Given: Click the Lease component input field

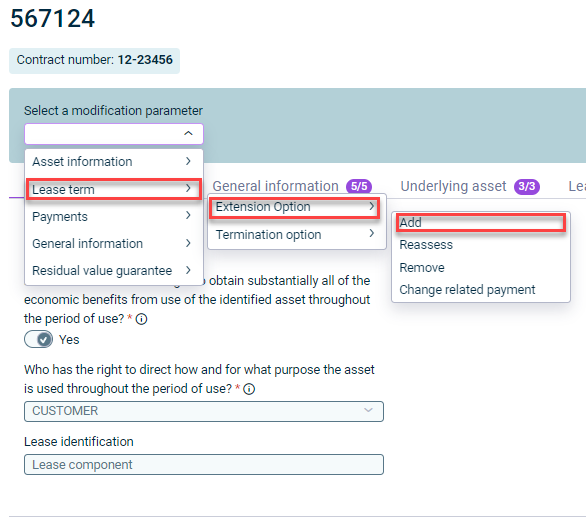Looking at the screenshot, I should tap(204, 465).
